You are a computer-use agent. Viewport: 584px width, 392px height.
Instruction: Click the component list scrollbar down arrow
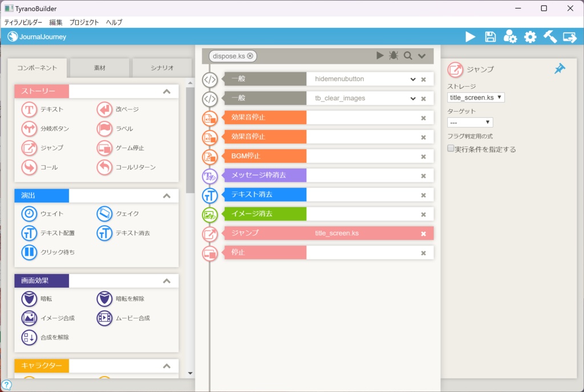click(190, 373)
